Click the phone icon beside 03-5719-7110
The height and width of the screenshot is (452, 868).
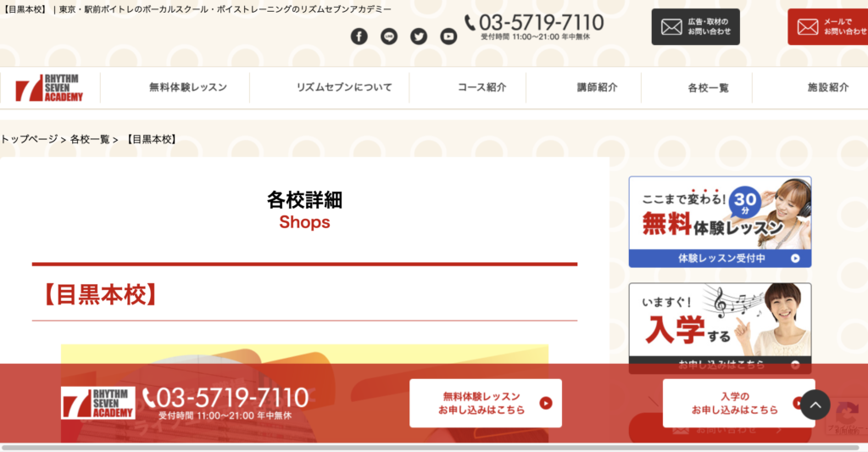pos(470,23)
